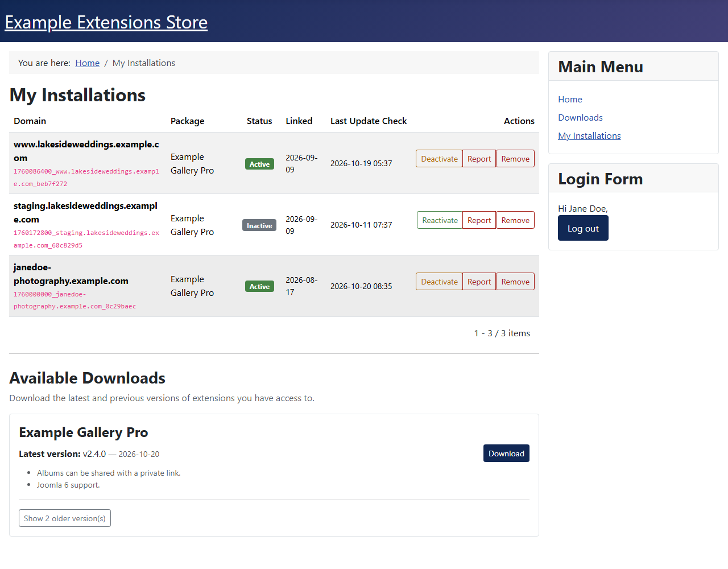This screenshot has height=569, width=728.
Task: Click linked date 2026-08-17
Action: pos(301,286)
